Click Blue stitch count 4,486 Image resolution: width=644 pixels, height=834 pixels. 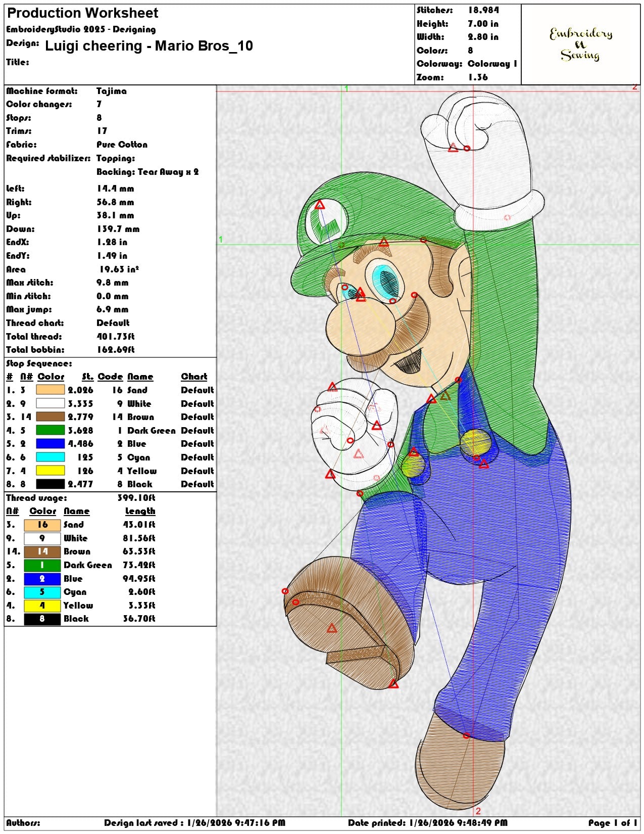[x=81, y=444]
